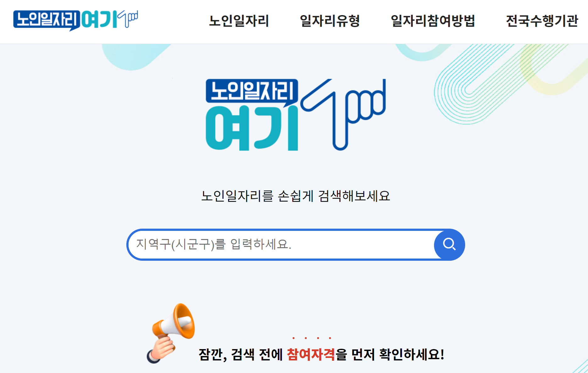
Task: Click the diagonal teal stripes at bottom right
Action: (580, 366)
